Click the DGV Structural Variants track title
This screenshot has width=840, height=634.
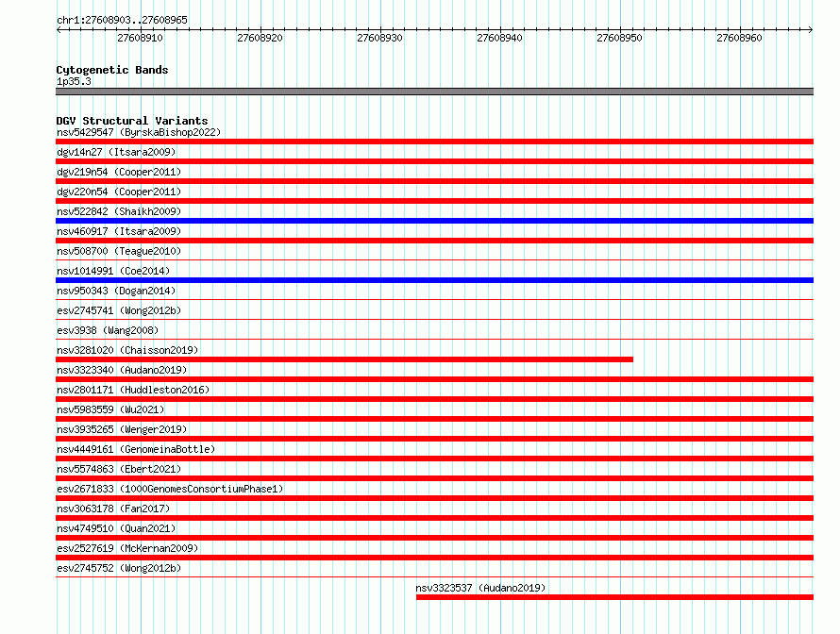click(x=132, y=121)
